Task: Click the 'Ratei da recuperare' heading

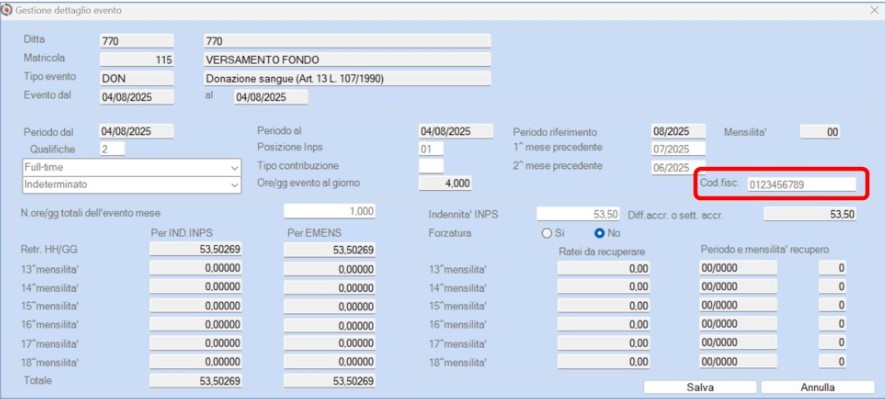Action: pyautogui.click(x=602, y=251)
